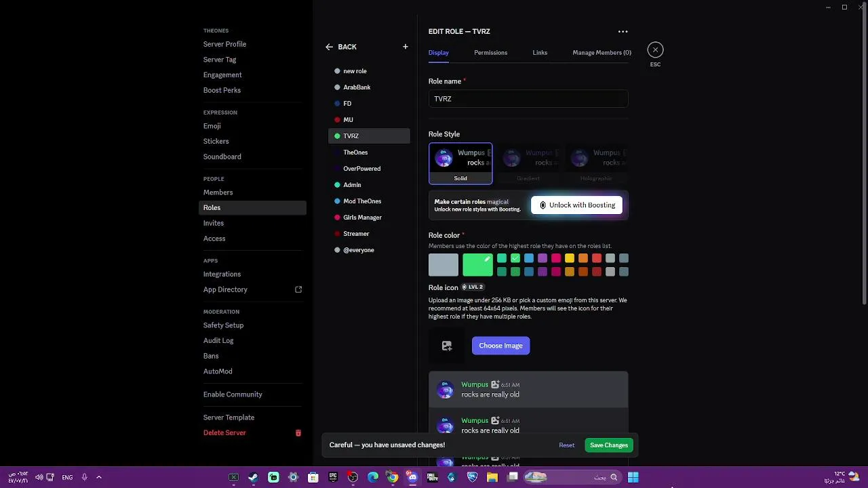Click the Role name field TVRZ

coord(528,99)
